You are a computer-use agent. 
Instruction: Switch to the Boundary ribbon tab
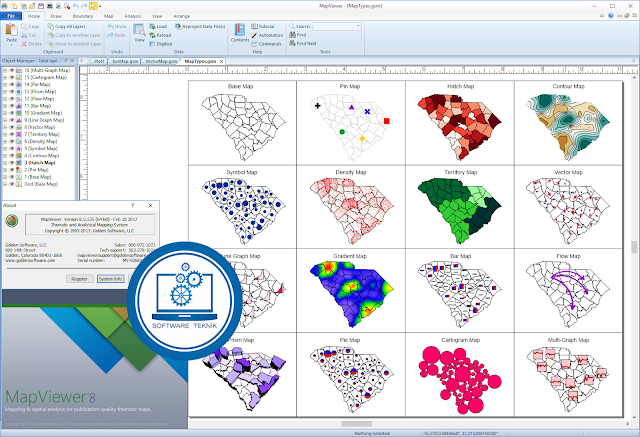83,16
